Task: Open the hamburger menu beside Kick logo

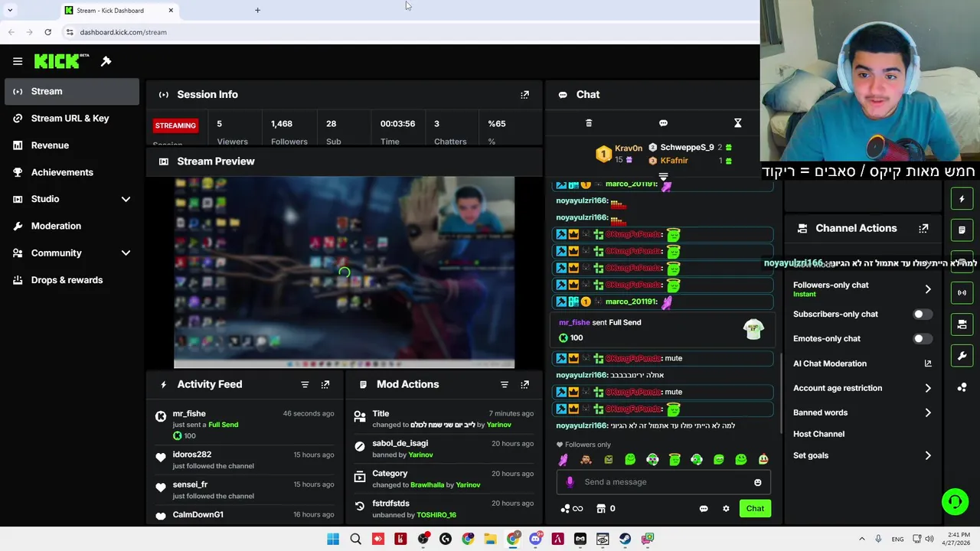Action: coord(18,61)
